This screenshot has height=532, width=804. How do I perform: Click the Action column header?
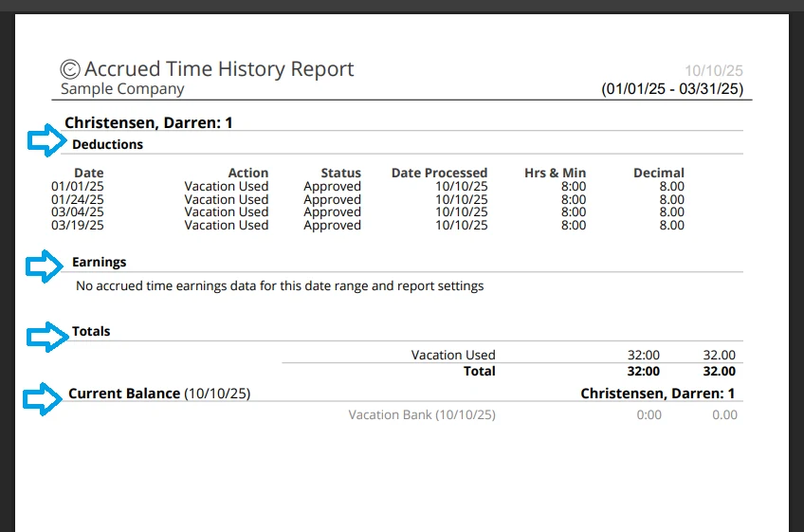coord(248,173)
